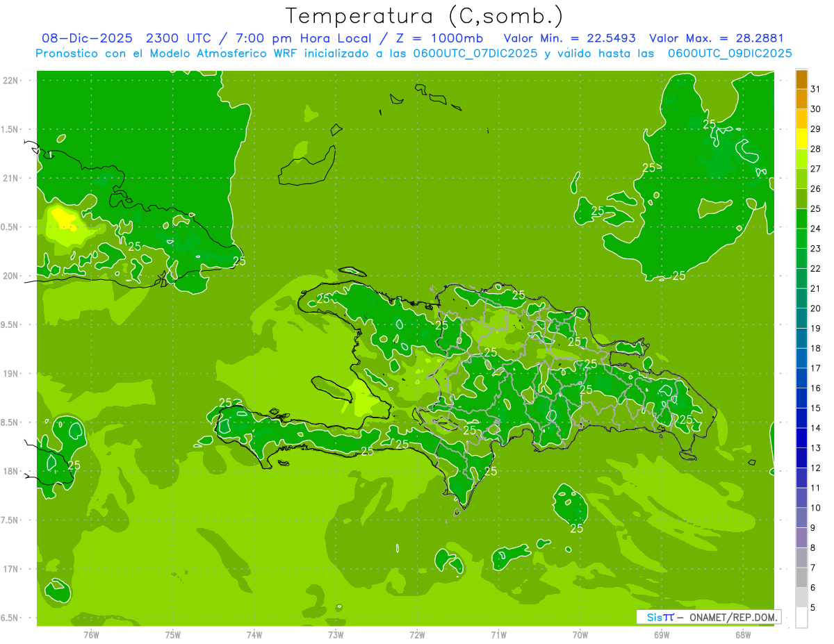Click colorbar legend value "15"
Image resolution: width=834 pixels, height=644 pixels.
tap(816, 408)
